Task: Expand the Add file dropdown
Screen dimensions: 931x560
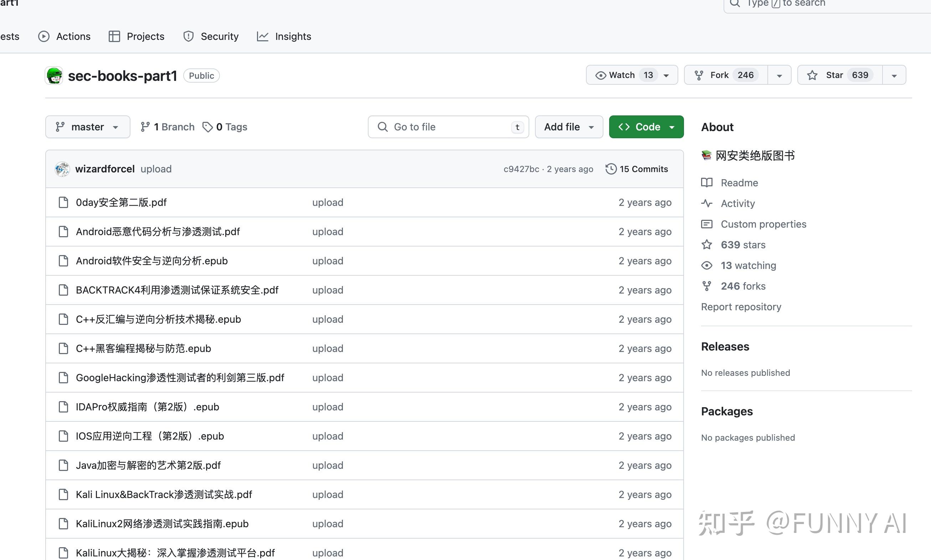Action: click(569, 127)
